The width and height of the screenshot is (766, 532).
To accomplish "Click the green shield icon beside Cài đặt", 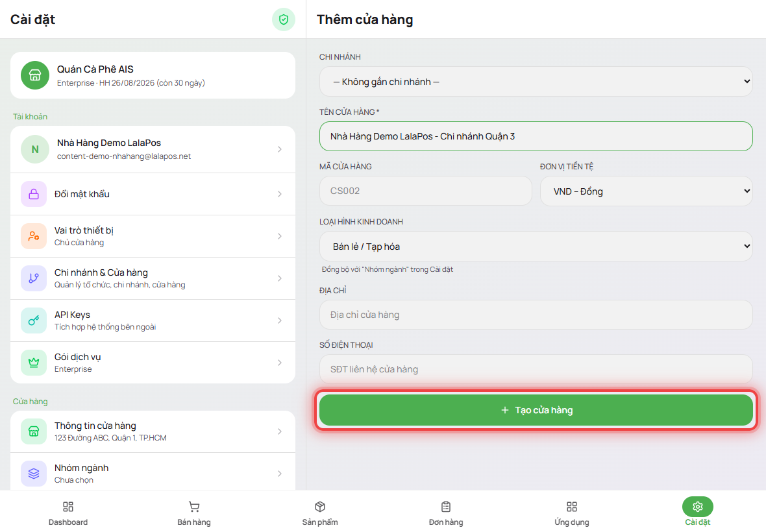I will click(x=283, y=19).
